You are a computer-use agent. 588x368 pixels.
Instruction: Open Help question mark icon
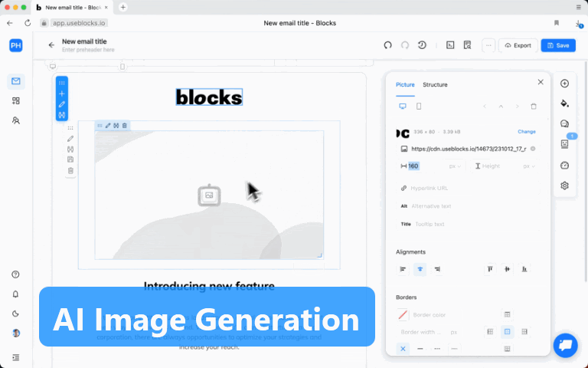(x=15, y=274)
